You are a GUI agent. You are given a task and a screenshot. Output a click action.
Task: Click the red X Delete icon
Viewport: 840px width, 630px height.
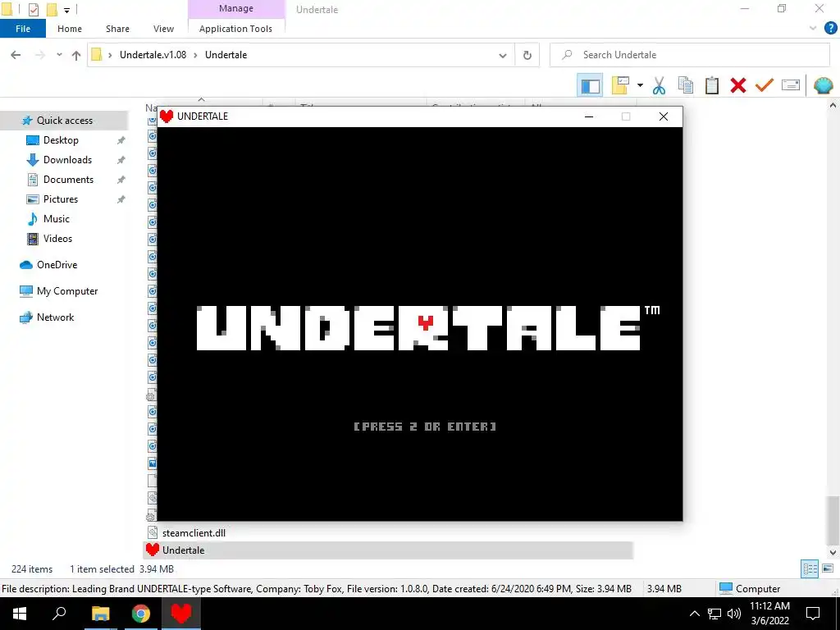click(737, 85)
